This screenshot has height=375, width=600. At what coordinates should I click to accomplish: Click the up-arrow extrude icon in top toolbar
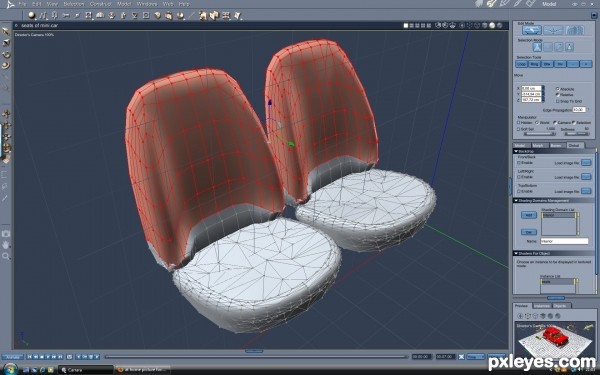123,15
